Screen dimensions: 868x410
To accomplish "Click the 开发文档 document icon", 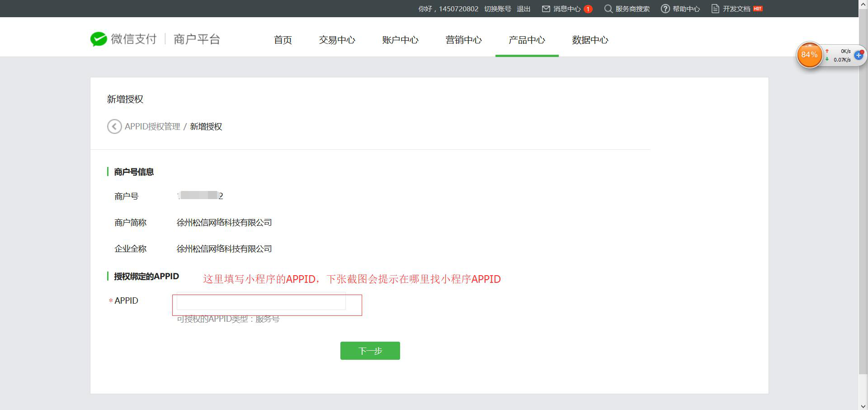I will point(715,9).
